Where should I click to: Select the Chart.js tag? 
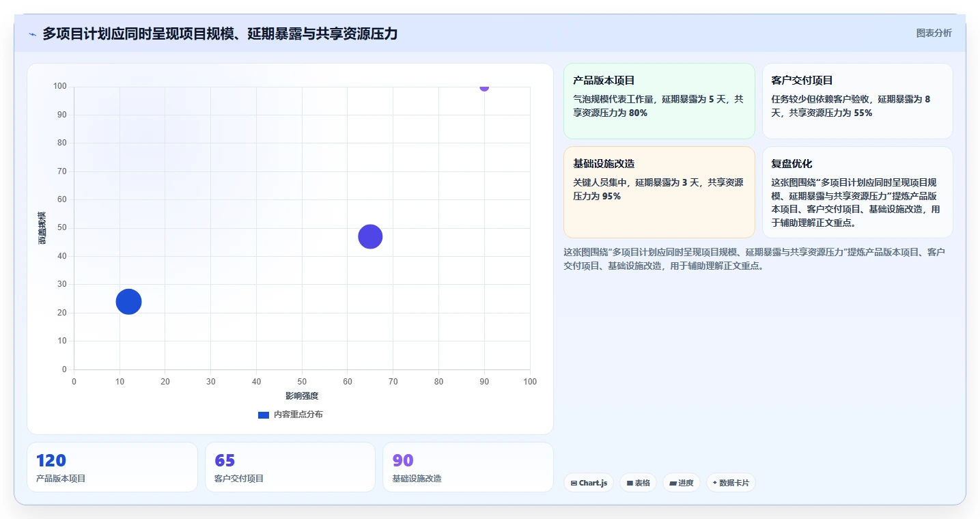589,483
